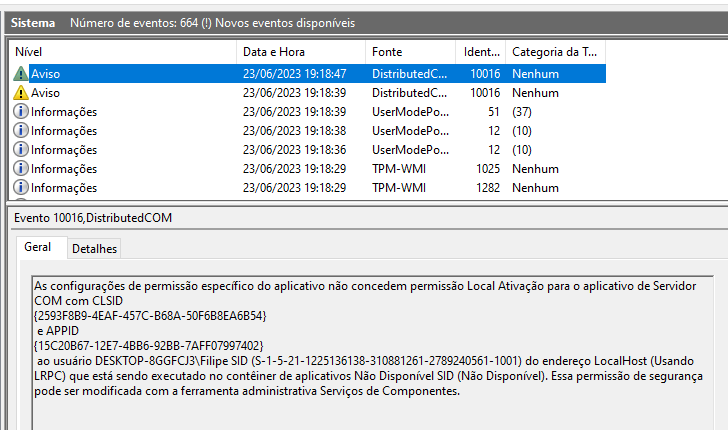
Task: Click event ID 51 cell
Action: [x=494, y=112]
